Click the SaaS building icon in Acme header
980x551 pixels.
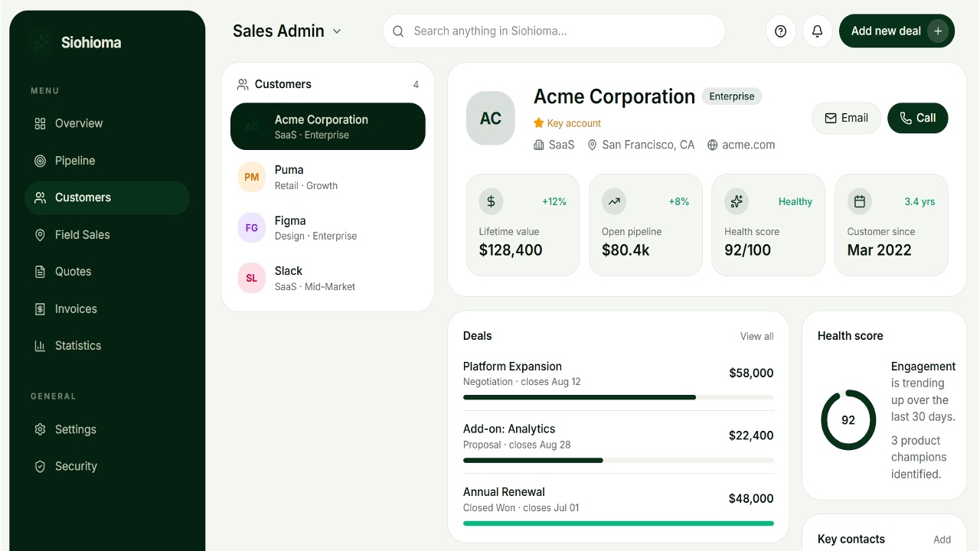pos(539,145)
